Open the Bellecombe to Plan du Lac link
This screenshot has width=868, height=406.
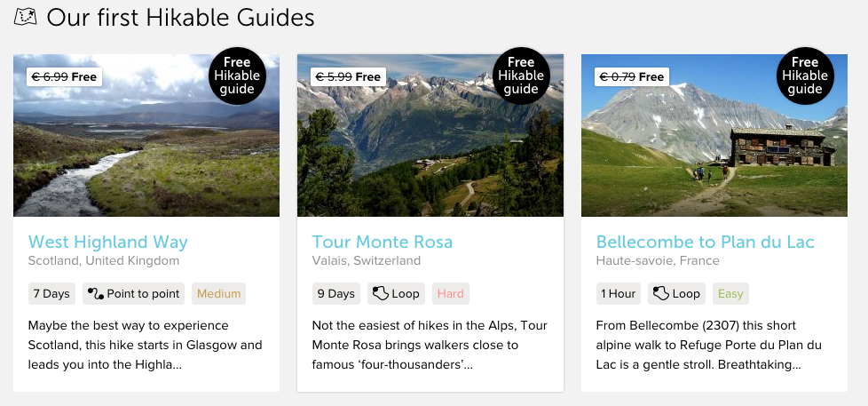click(x=705, y=242)
